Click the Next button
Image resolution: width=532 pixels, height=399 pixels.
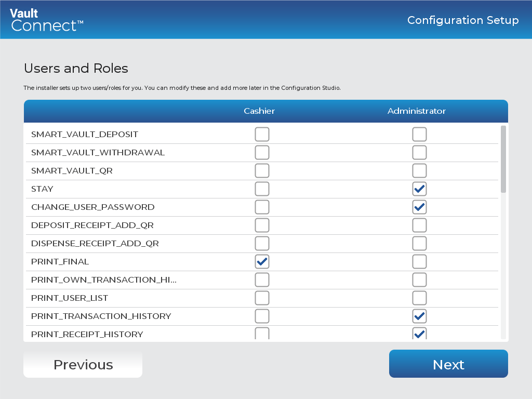(448, 364)
